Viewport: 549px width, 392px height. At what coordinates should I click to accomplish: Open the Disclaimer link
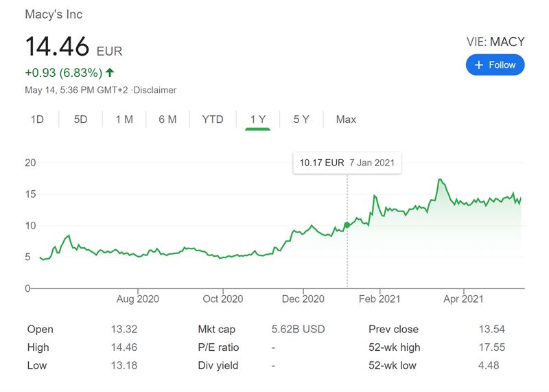click(x=155, y=90)
